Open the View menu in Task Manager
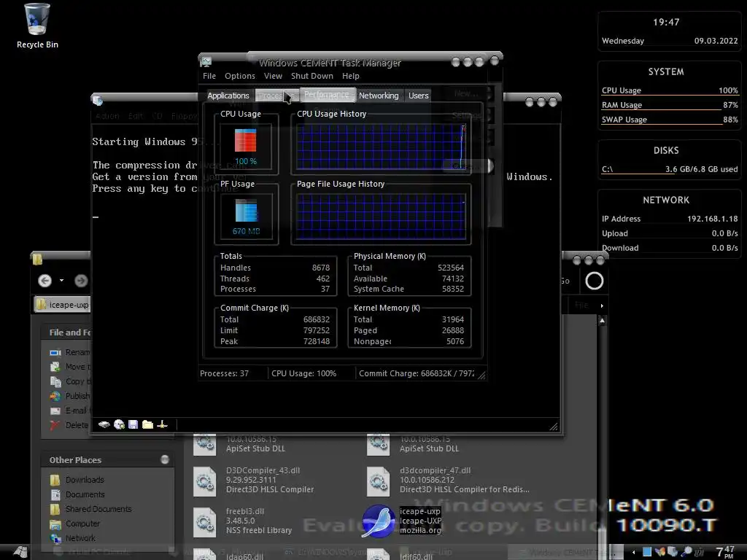The image size is (747, 560). tap(273, 76)
